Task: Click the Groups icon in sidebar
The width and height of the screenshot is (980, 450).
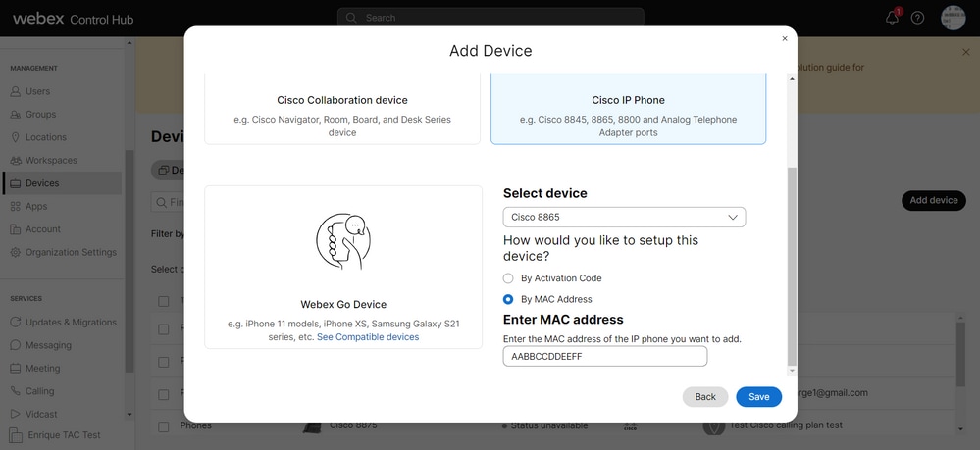Action: (16, 115)
